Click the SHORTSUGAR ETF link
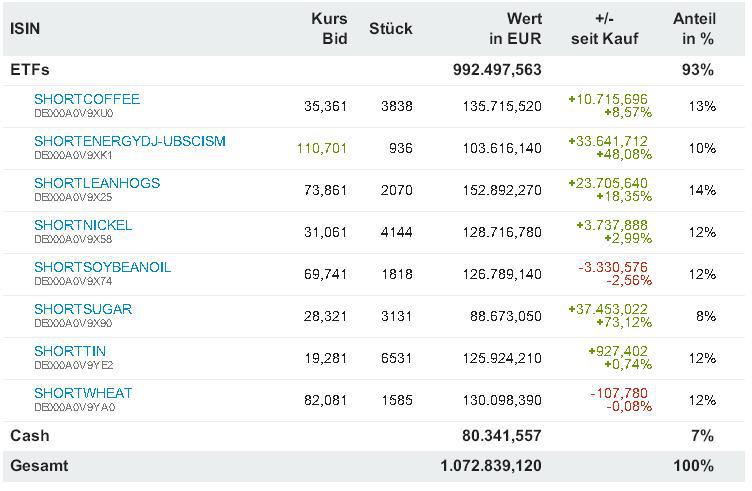752x491 pixels. [x=83, y=309]
